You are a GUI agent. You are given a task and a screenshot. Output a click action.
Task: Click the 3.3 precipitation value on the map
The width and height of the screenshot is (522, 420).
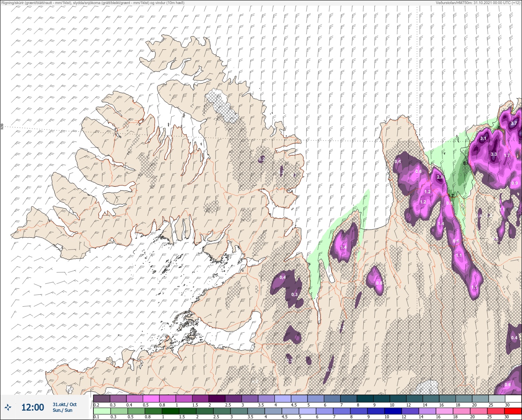tap(494, 155)
